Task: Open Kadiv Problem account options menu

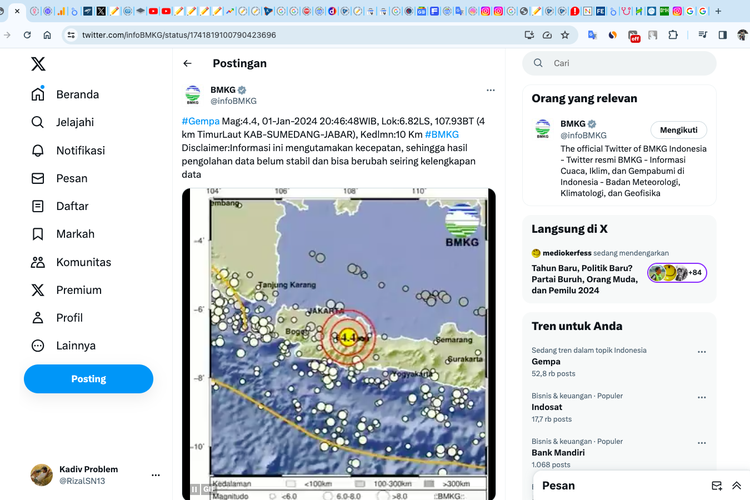Action: tap(155, 475)
